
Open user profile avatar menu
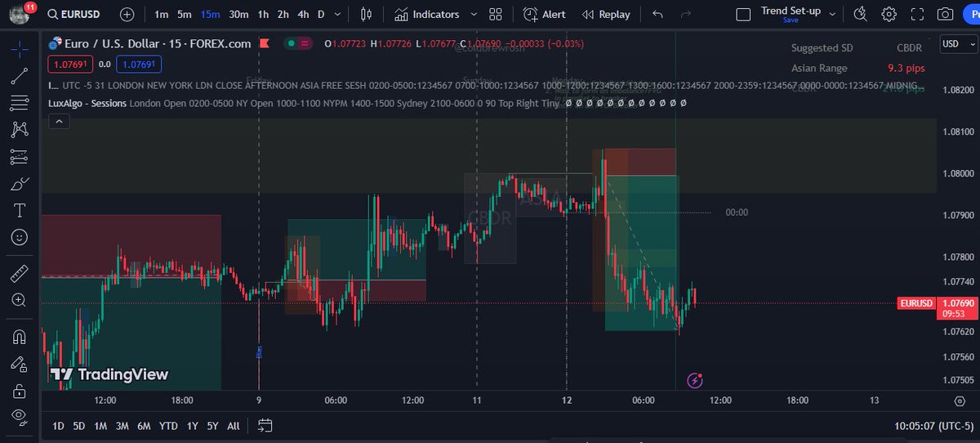tap(19, 14)
